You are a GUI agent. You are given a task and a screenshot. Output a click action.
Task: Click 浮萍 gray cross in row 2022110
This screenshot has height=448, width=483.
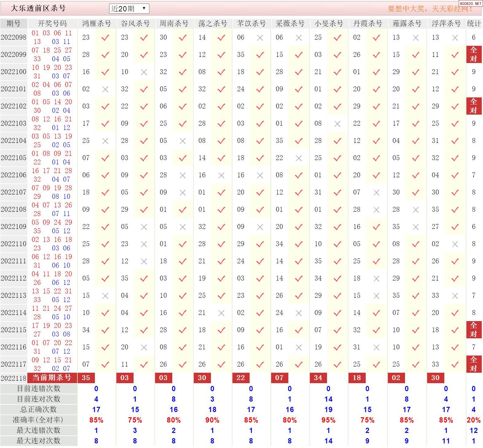tap(455, 244)
